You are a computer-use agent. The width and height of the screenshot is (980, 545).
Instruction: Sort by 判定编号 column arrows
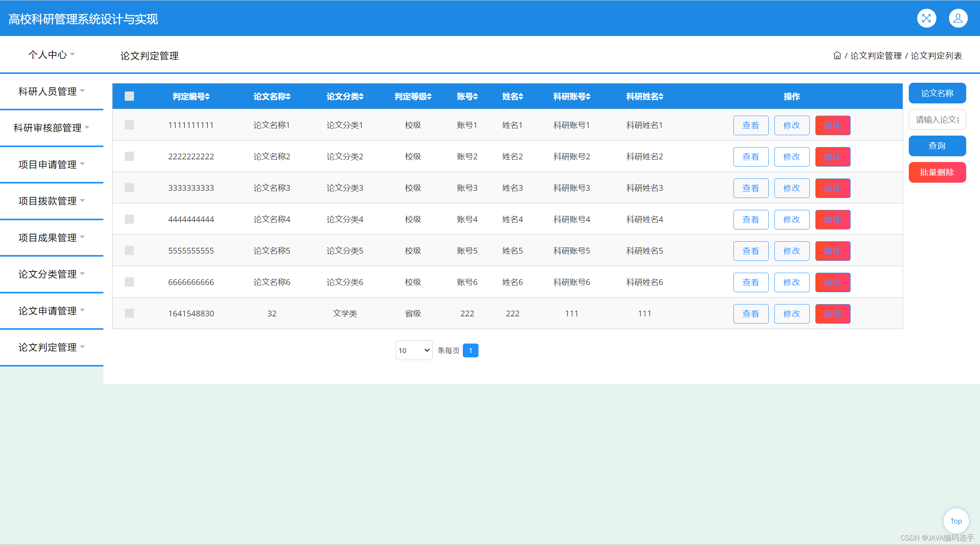[x=207, y=97]
